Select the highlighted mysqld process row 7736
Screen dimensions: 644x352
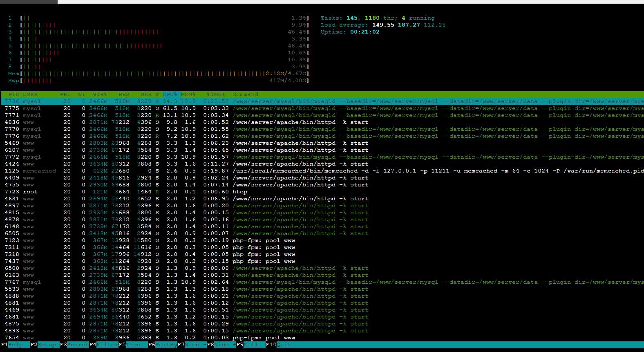322,101
